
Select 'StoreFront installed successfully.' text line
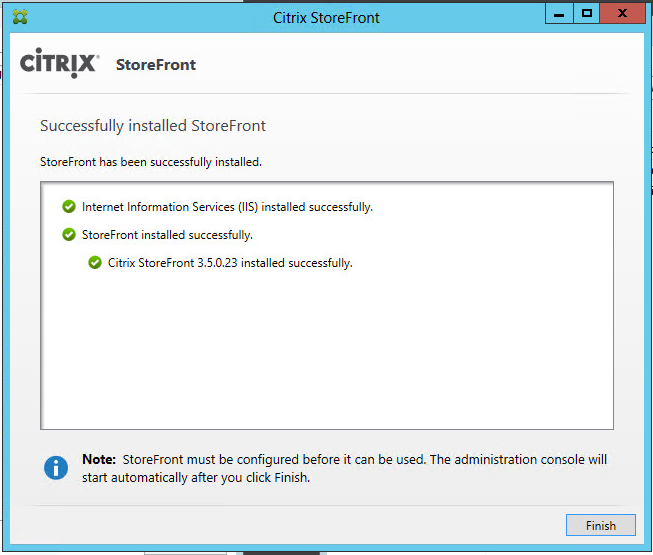(x=167, y=235)
